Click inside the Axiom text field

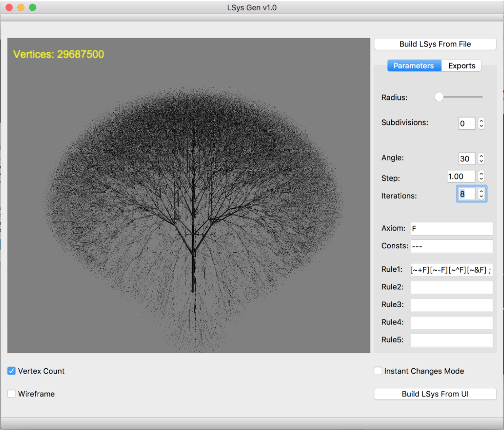pyautogui.click(x=452, y=229)
